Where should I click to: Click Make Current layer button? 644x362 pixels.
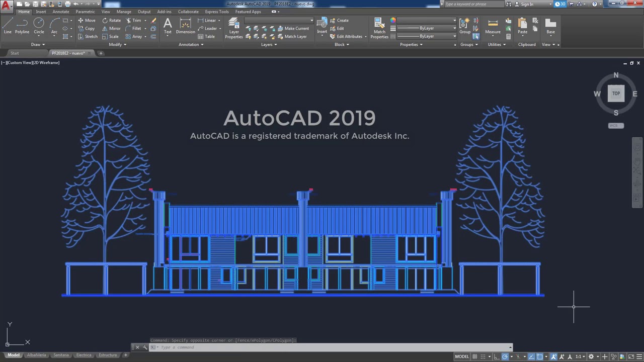293,29
